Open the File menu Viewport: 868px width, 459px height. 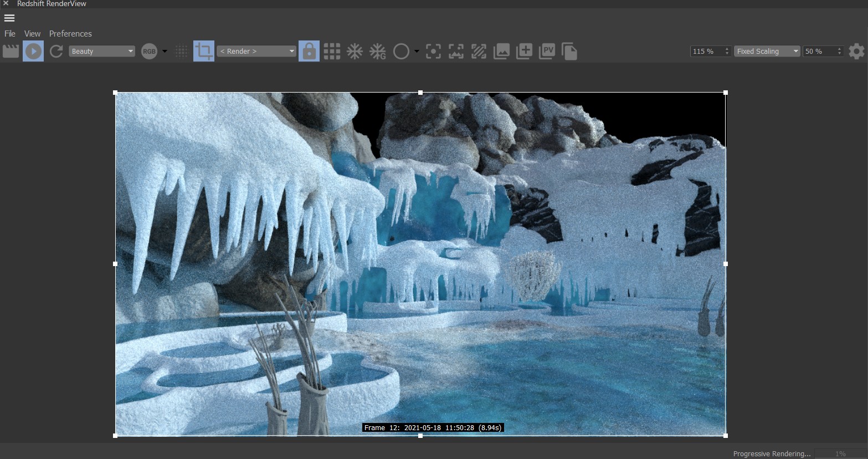[x=9, y=34]
